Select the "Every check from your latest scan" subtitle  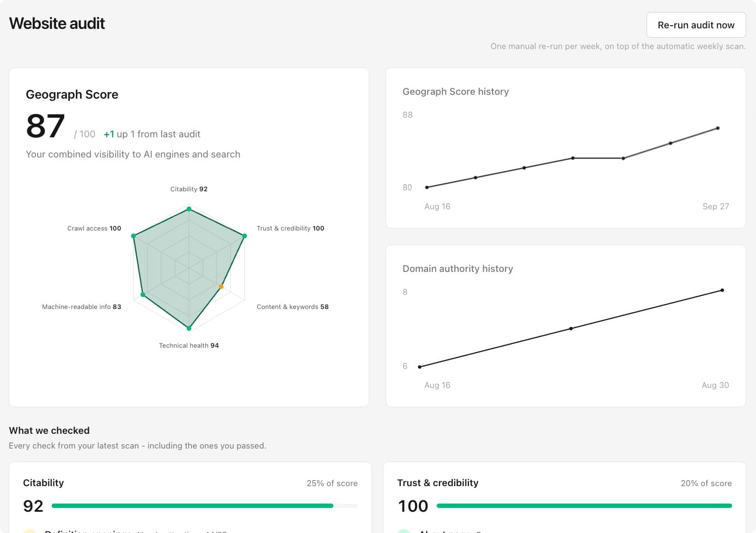[138, 446]
